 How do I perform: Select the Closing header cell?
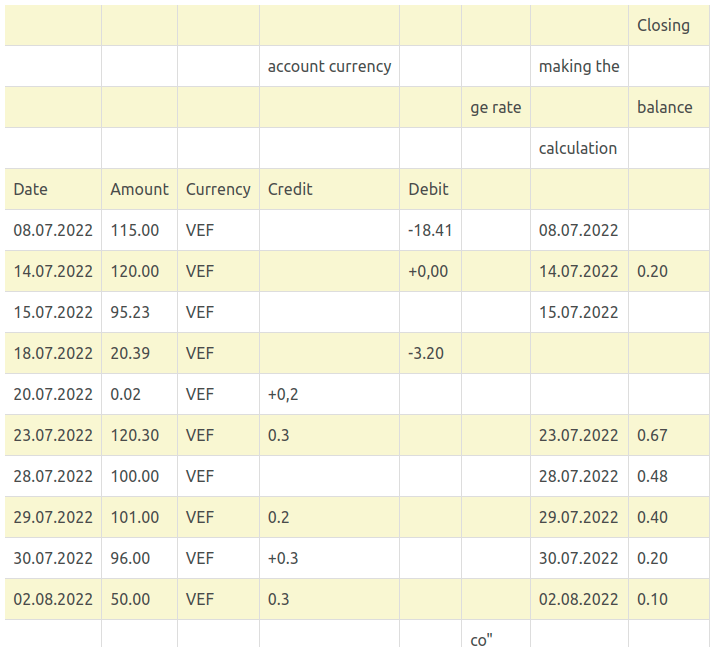point(664,25)
